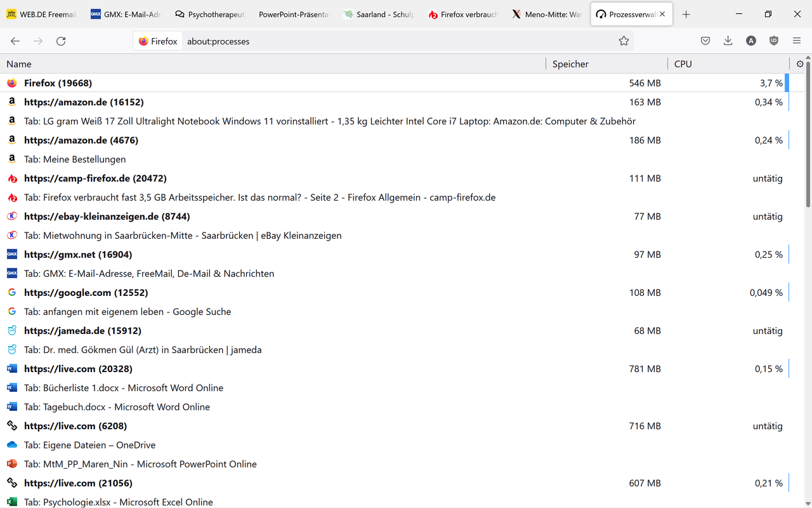
Task: Switch to the GMX: E-Mail-Adresse tab
Action: pos(125,14)
